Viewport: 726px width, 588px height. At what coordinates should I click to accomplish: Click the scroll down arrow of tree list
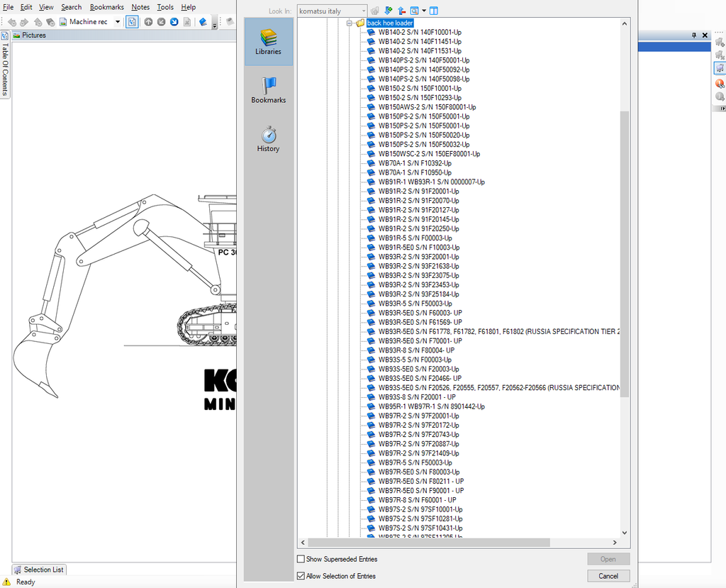pyautogui.click(x=625, y=533)
